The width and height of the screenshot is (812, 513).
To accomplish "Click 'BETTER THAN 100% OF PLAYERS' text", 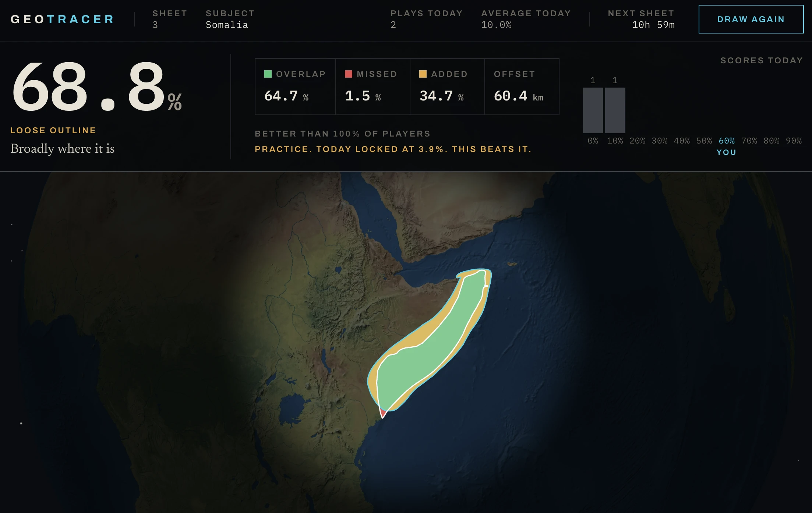I will point(342,134).
